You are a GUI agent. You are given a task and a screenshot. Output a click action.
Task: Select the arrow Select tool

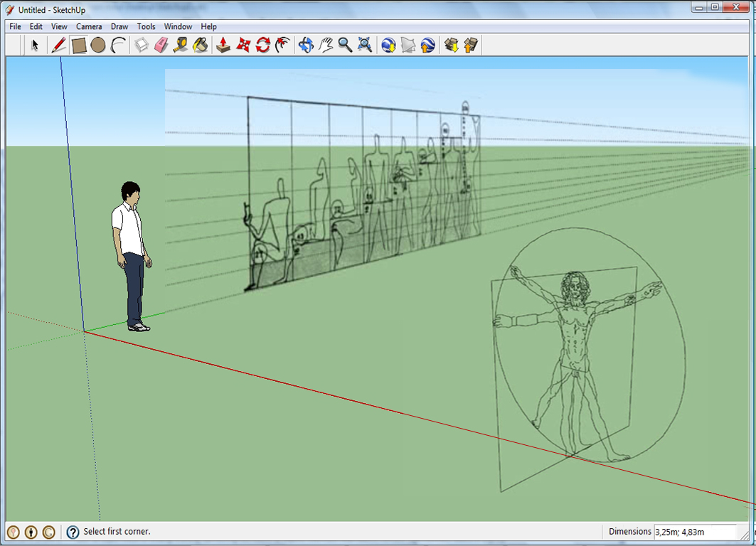(34, 45)
